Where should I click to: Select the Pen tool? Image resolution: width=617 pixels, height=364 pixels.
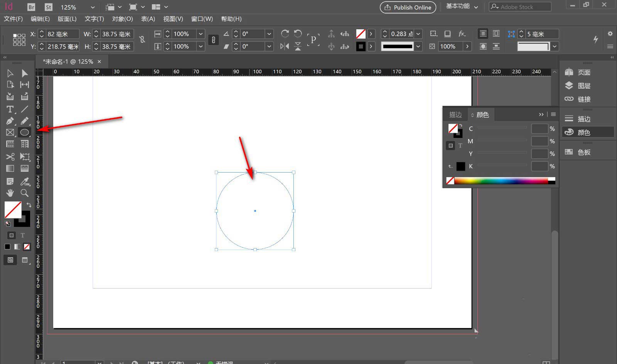(x=10, y=121)
